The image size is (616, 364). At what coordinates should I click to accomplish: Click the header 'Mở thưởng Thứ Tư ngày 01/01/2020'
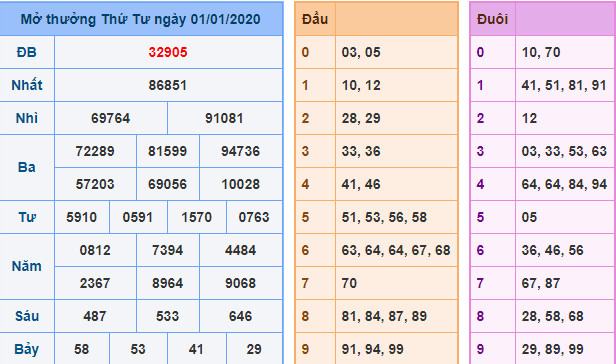click(140, 19)
